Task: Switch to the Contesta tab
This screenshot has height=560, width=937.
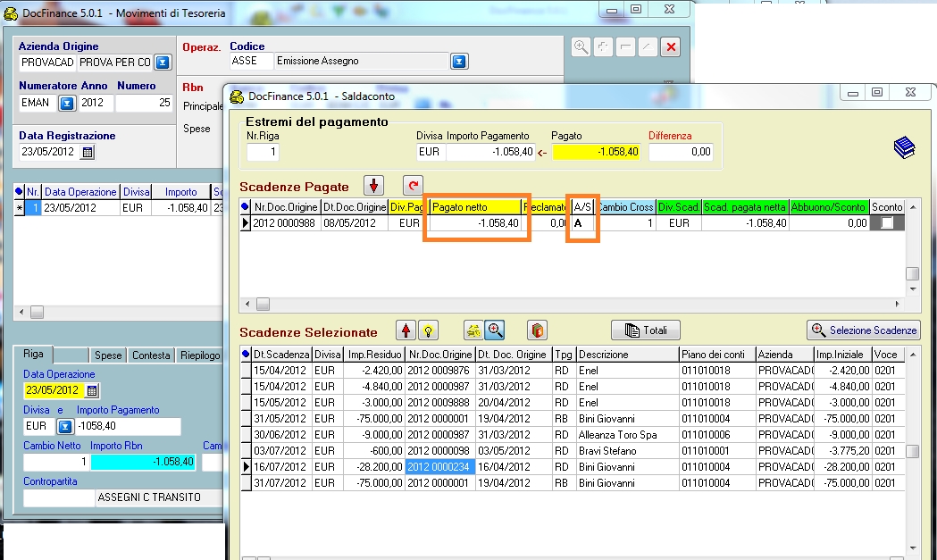Action: click(x=150, y=355)
